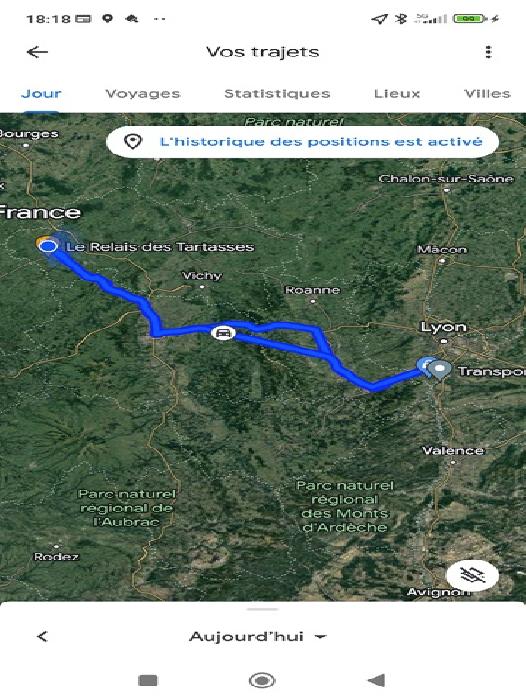Tap Le Relais des Tartasses label
Image resolution: width=526 pixels, height=700 pixels.
coord(160,247)
